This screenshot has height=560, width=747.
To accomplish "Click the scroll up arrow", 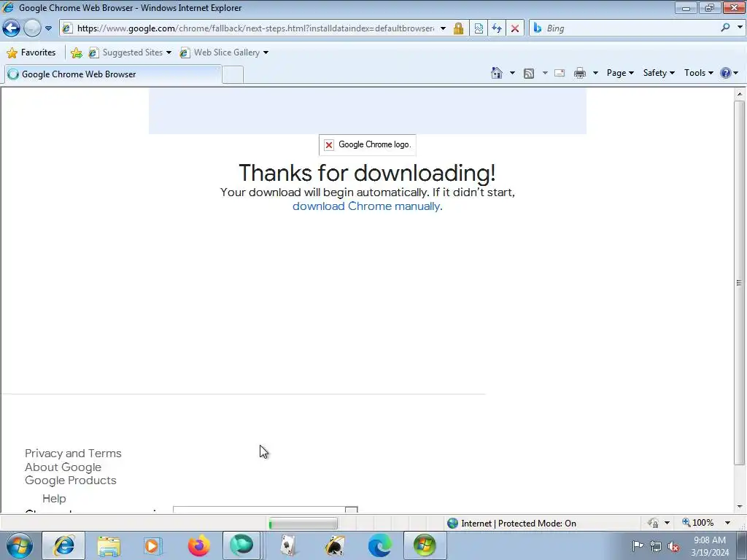I will tap(740, 94).
